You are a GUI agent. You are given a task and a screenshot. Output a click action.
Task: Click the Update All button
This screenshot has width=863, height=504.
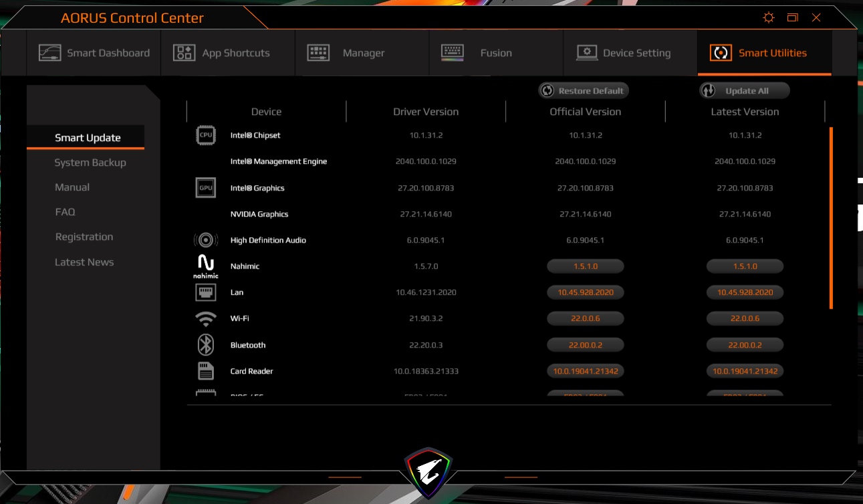coord(745,91)
